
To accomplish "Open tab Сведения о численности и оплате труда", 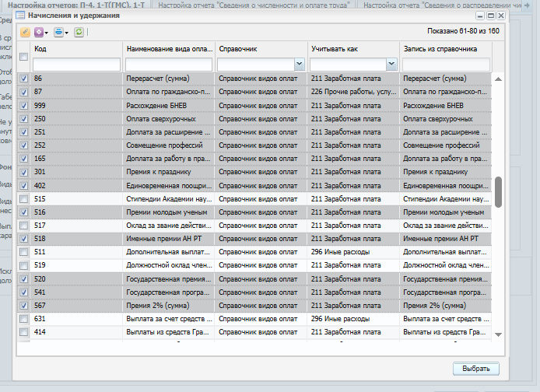I will pyautogui.click(x=254, y=5).
